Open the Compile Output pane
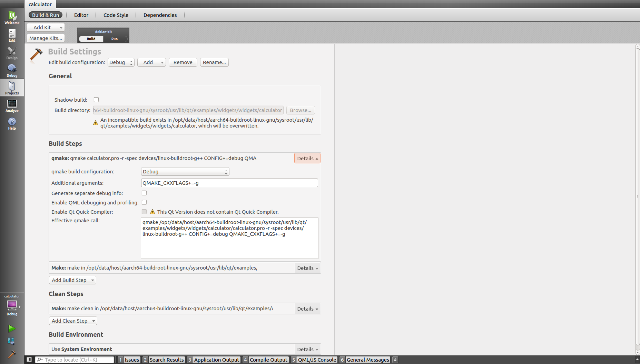Screen dimensions: 640x364 coord(268,360)
